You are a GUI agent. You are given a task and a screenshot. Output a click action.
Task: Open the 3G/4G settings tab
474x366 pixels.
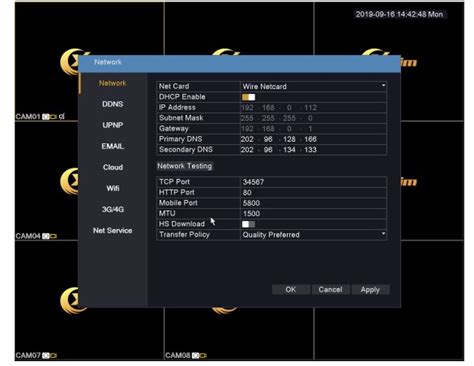tap(113, 209)
